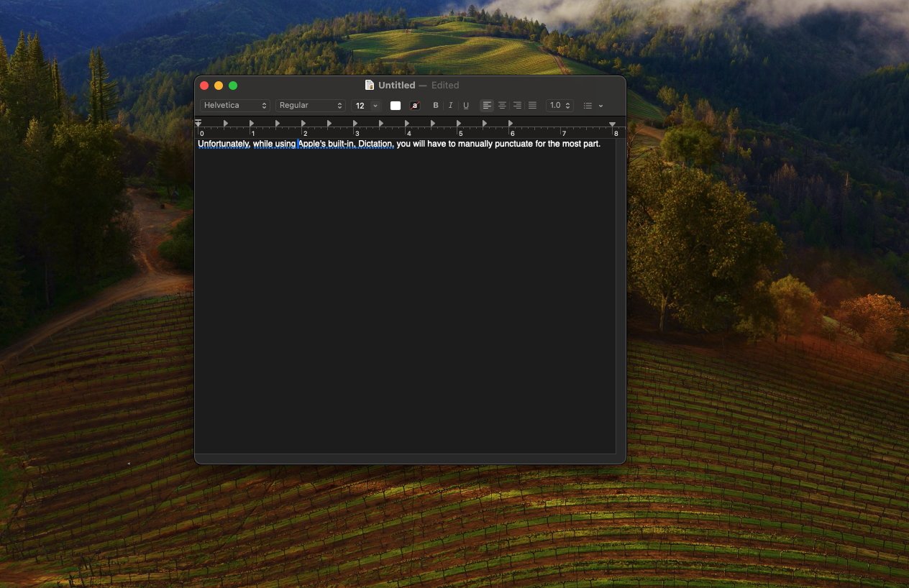Expand the font size dropdown arrow
This screenshot has height=588, width=909.
click(375, 106)
